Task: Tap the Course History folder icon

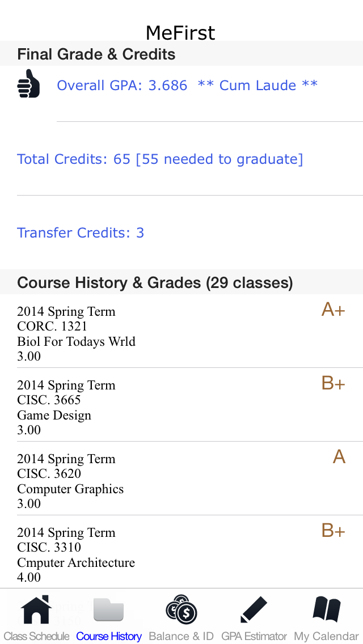Action: pos(108,610)
